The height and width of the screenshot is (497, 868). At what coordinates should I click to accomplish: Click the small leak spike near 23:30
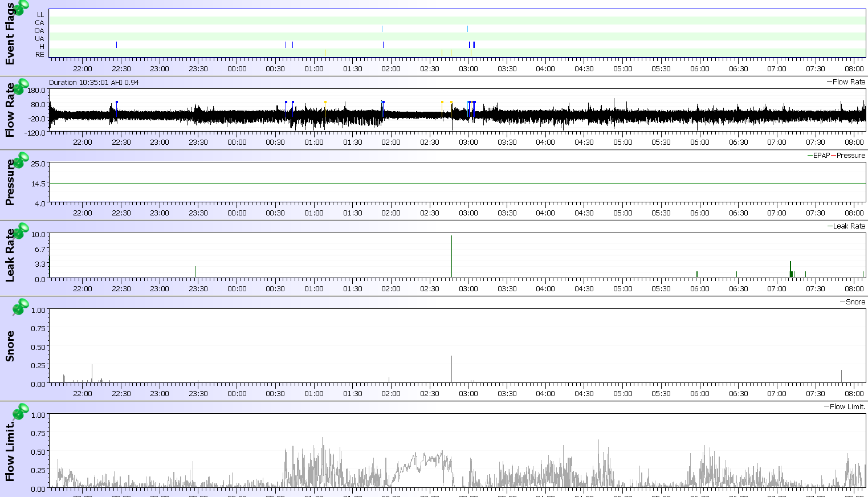click(x=195, y=271)
